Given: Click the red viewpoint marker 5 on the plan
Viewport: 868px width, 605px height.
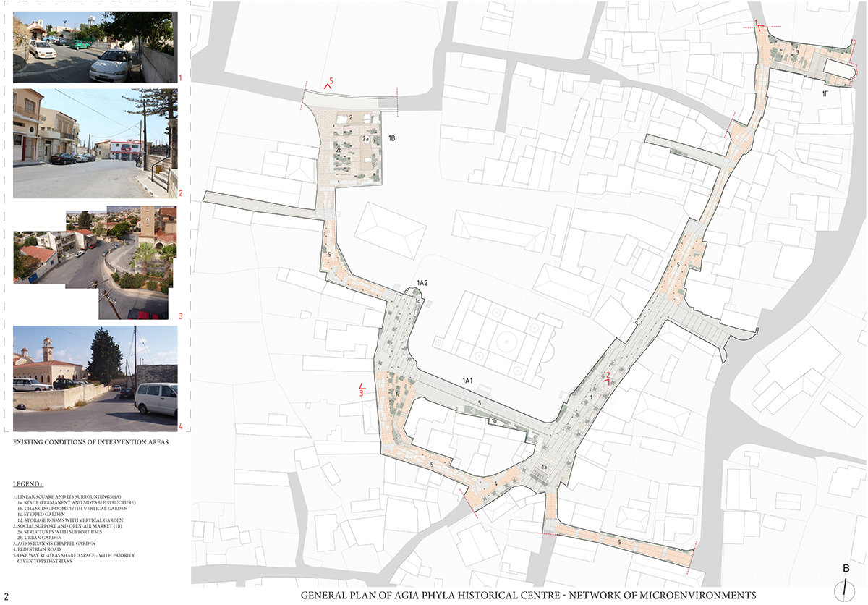Looking at the screenshot, I should (x=329, y=83).
